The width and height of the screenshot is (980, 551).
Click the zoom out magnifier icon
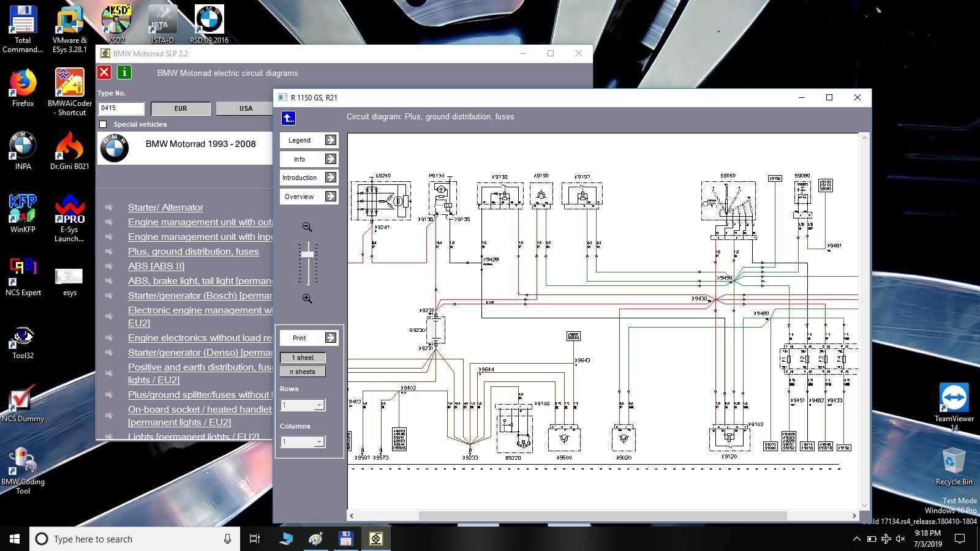307,227
